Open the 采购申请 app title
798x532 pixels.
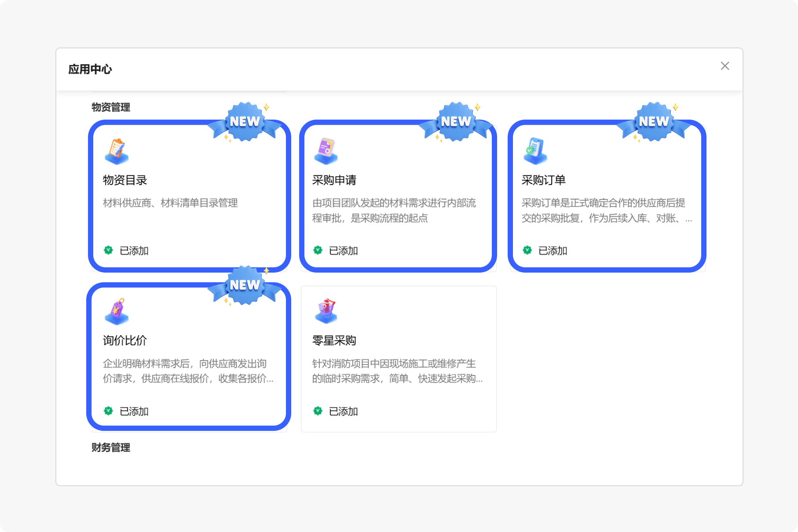pyautogui.click(x=334, y=180)
